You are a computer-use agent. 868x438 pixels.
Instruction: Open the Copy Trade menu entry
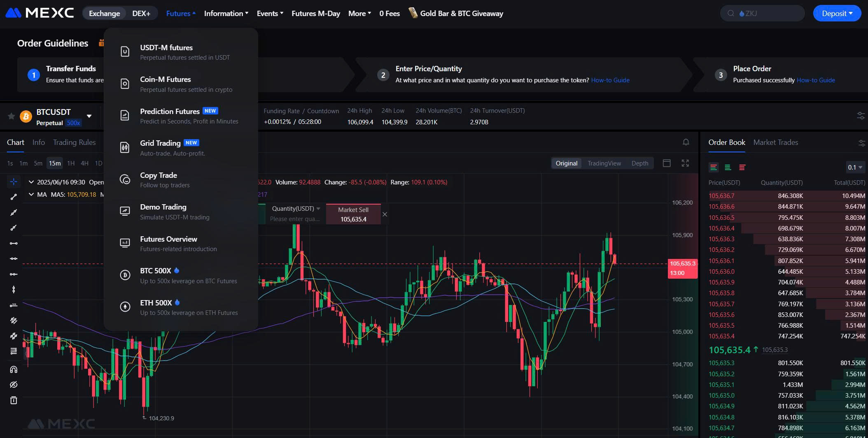(181, 179)
